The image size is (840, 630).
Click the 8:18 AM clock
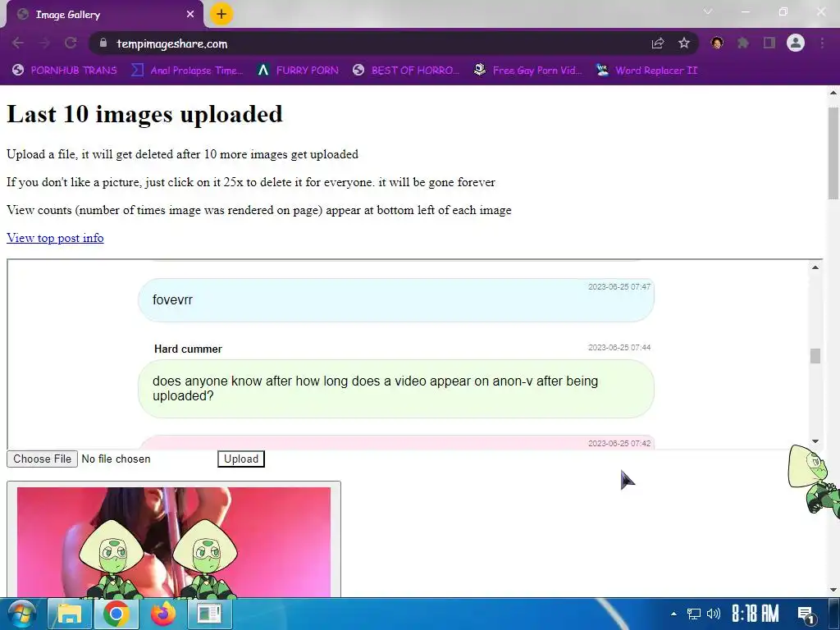click(x=755, y=614)
